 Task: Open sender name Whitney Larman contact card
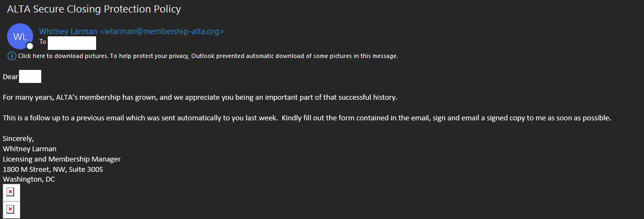[x=68, y=31]
